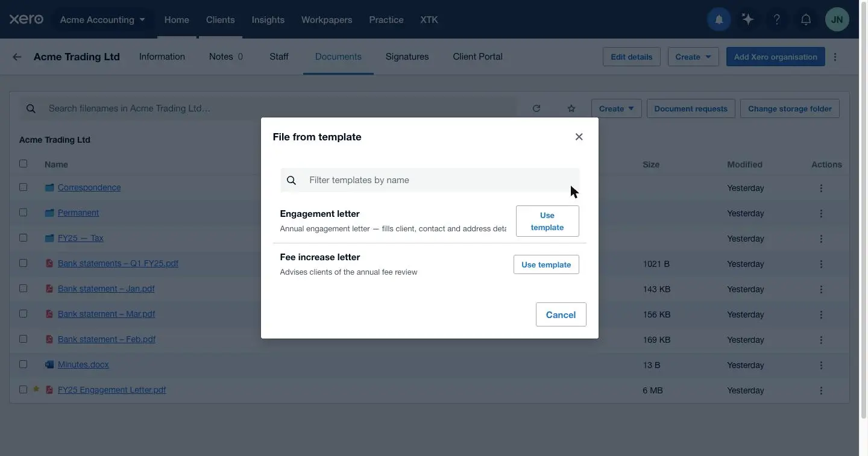The width and height of the screenshot is (868, 456).
Task: Switch to the Information tab
Action: pos(162,57)
